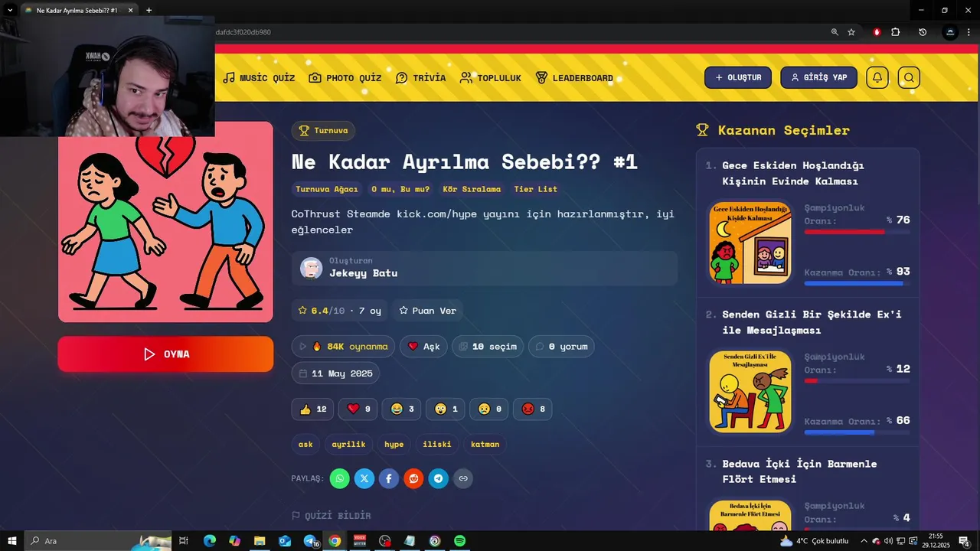
Task: Share quiz via Telegram icon
Action: pos(438,479)
